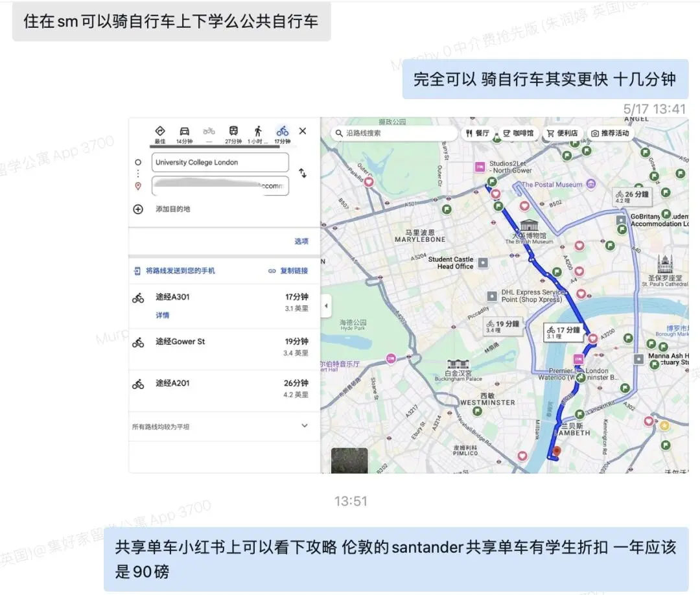Click 添加目的地 text
Screen dimensions: 700x595
173,209
